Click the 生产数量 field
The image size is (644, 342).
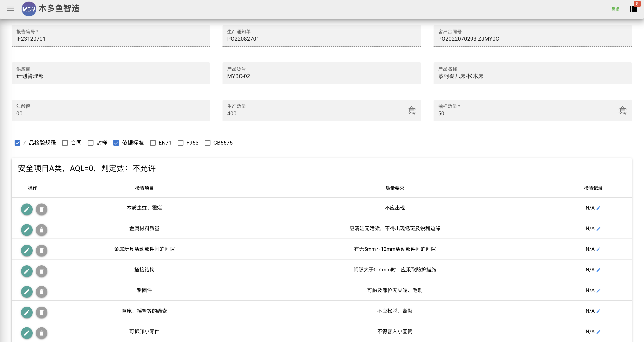[x=321, y=110]
